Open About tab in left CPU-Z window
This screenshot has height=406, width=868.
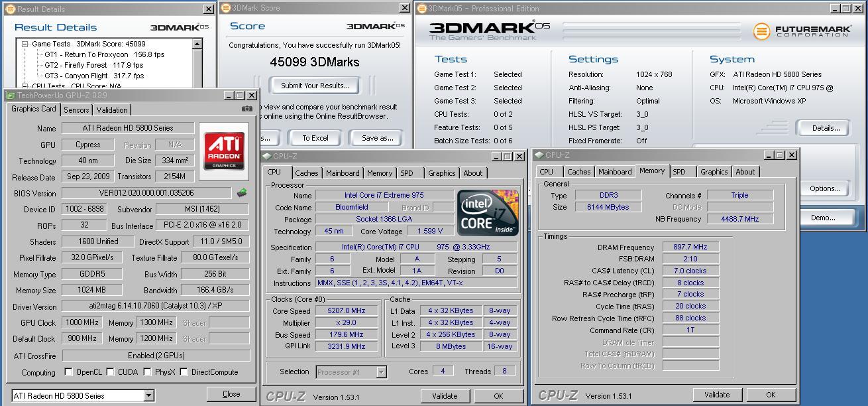tap(472, 173)
